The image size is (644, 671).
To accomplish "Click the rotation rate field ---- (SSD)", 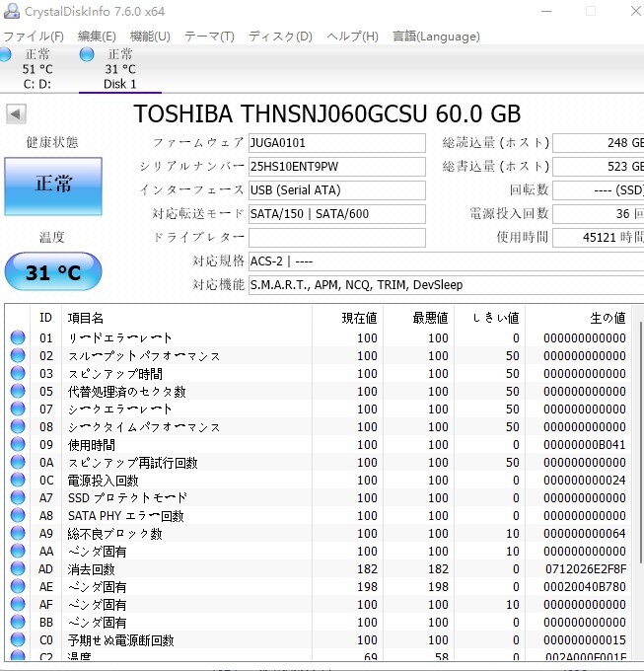I will click(599, 190).
